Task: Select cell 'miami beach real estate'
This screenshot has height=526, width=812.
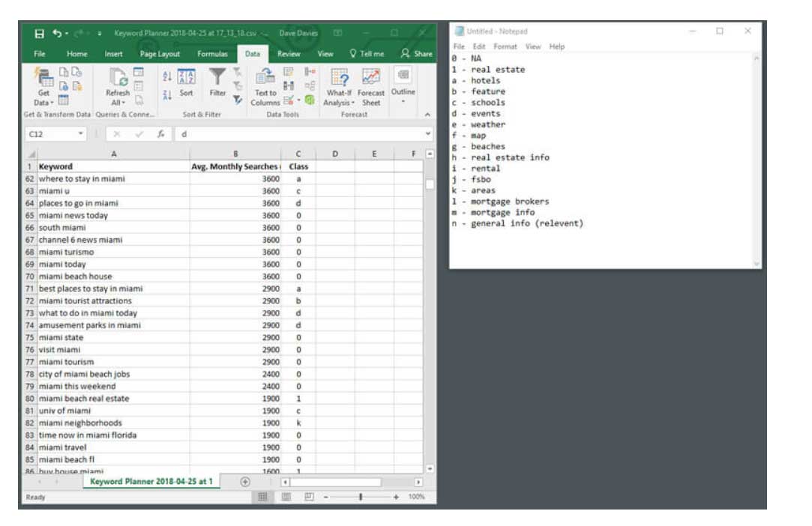Action: tap(113, 399)
